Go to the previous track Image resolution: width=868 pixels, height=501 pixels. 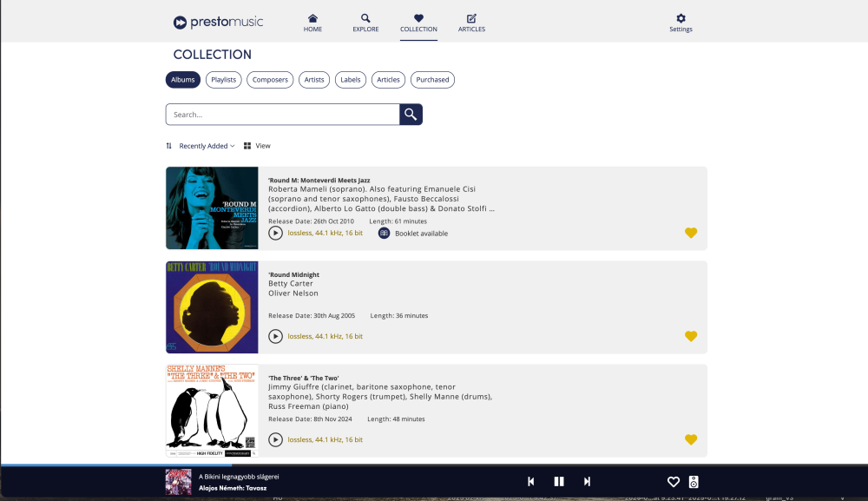click(531, 482)
